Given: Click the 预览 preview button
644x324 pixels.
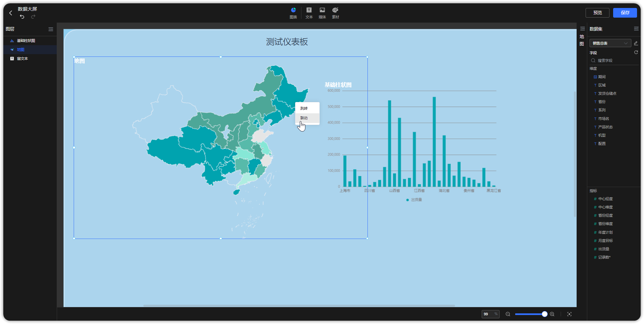Looking at the screenshot, I should point(597,13).
